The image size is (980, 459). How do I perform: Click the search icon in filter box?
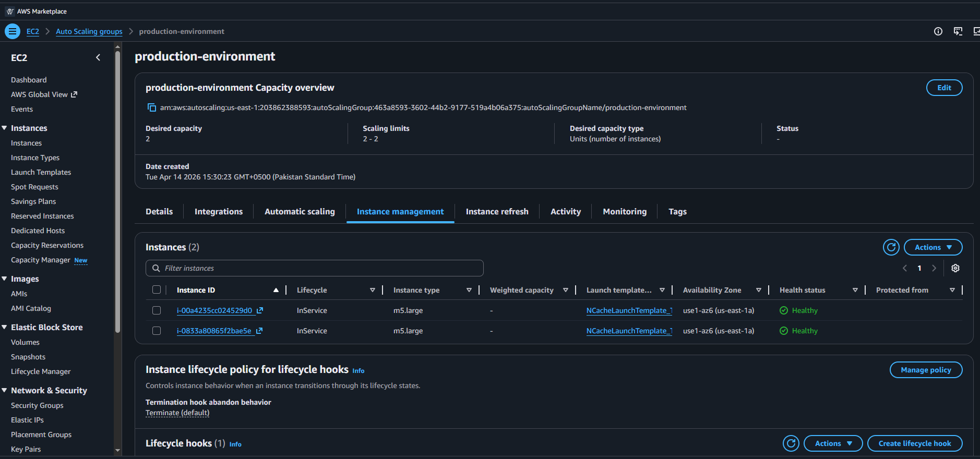[156, 268]
